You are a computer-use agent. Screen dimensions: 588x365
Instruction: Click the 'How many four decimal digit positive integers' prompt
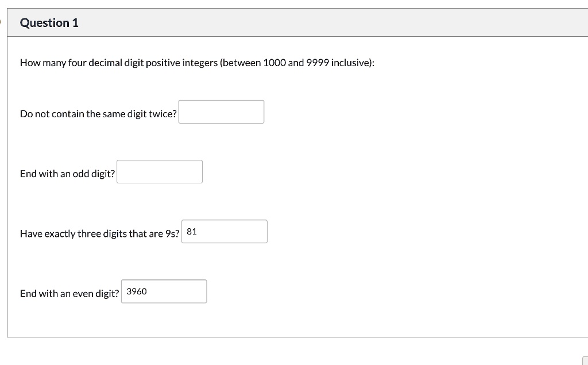(x=198, y=63)
